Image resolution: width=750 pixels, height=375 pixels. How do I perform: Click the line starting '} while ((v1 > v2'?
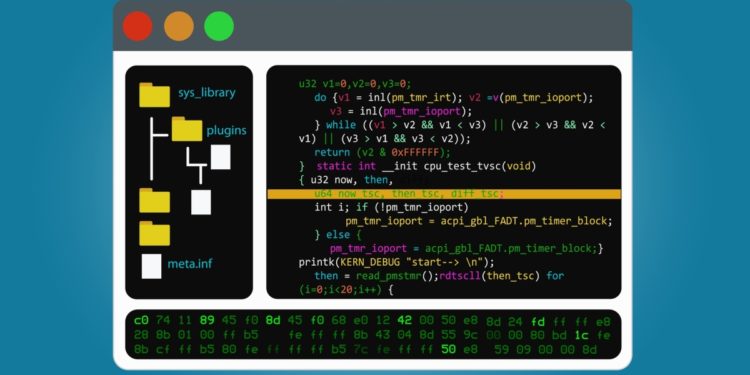tap(460, 125)
